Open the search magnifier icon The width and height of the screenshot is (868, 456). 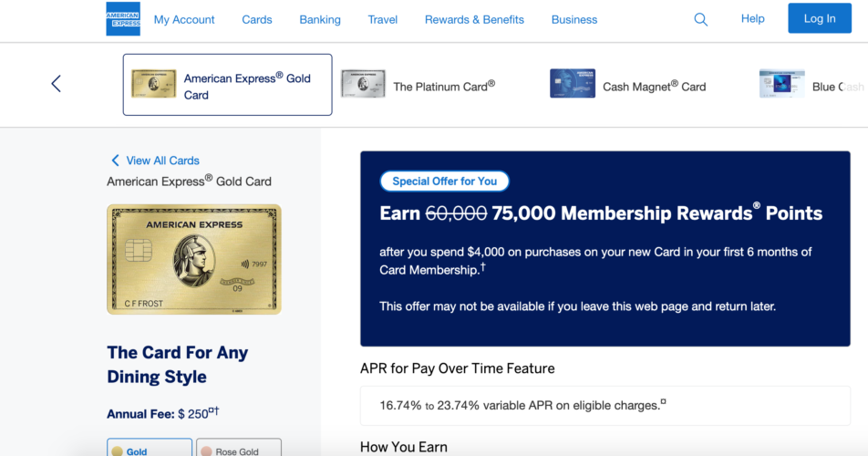tap(700, 19)
